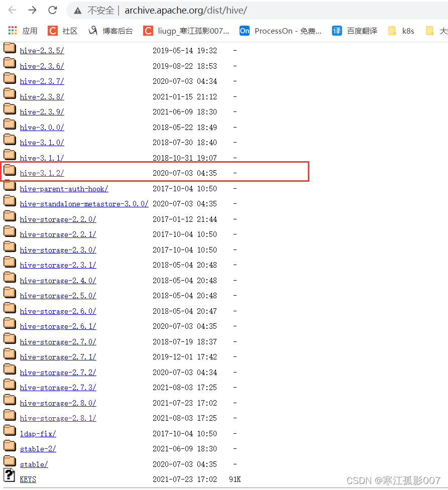This screenshot has height=490, width=448.
Task: Reload the current page
Action: (x=53, y=11)
